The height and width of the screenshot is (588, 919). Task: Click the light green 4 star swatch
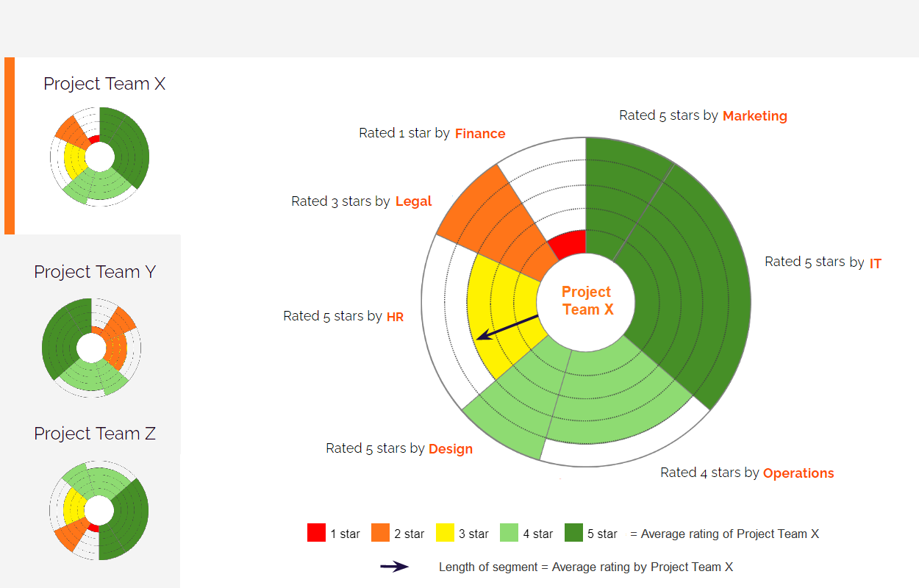509,533
